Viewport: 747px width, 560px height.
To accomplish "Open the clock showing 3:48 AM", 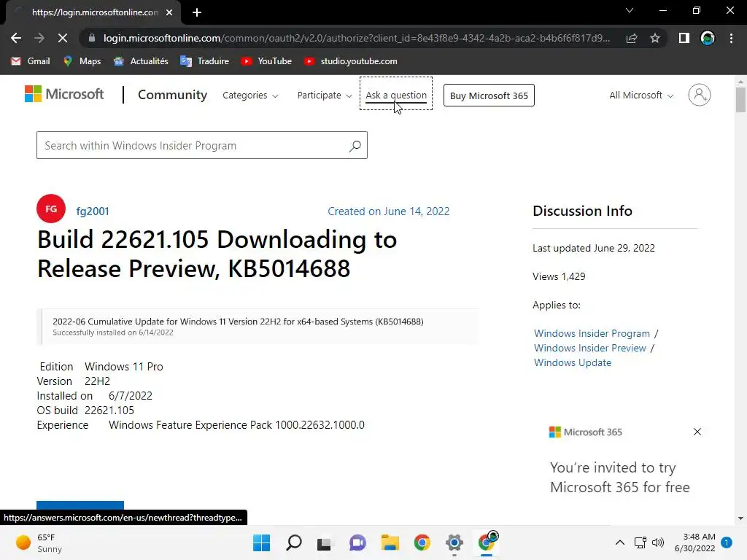I will 694,542.
